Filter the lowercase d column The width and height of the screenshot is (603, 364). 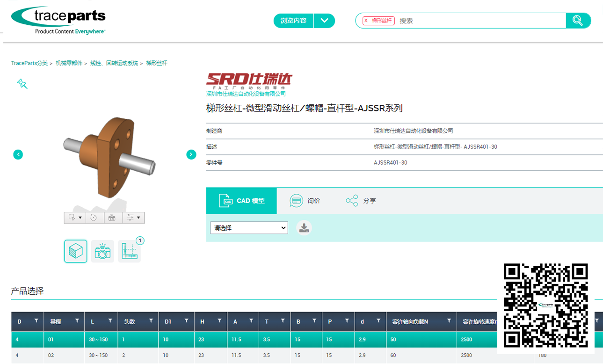(378, 321)
